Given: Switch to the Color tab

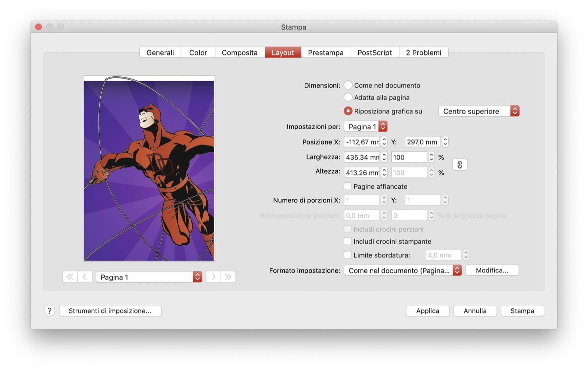Looking at the screenshot, I should [198, 52].
